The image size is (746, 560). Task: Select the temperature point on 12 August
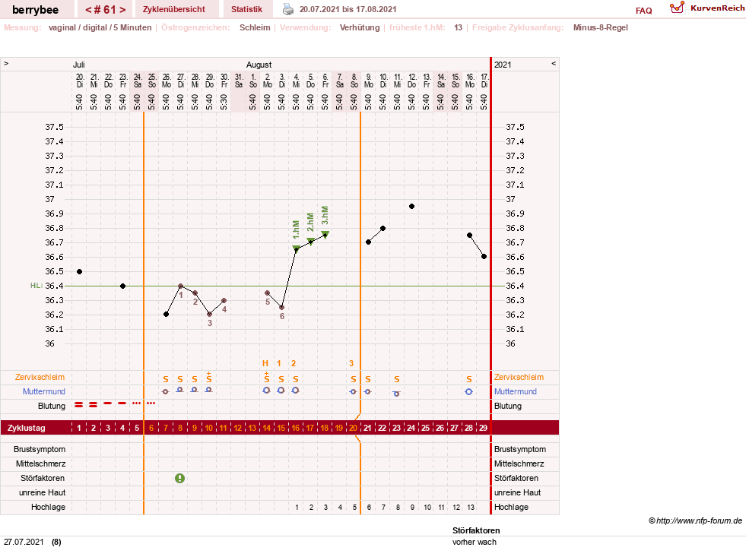tap(411, 207)
